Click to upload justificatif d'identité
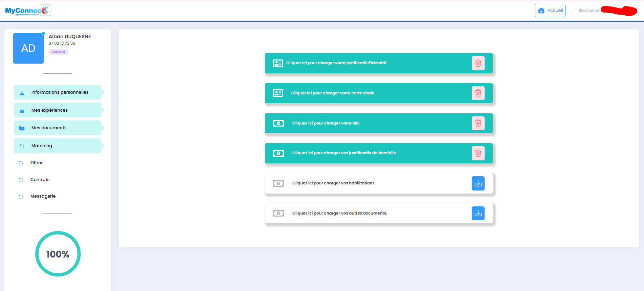The height and width of the screenshot is (291, 644). coord(336,63)
